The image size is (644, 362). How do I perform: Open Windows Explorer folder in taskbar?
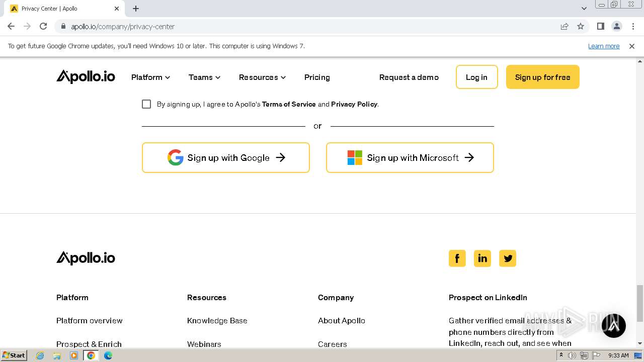[57, 355]
